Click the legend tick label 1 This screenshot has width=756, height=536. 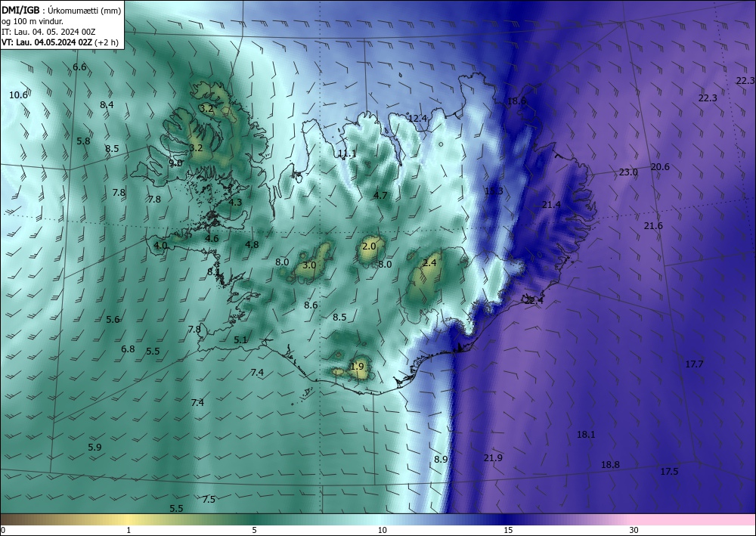coord(129,531)
